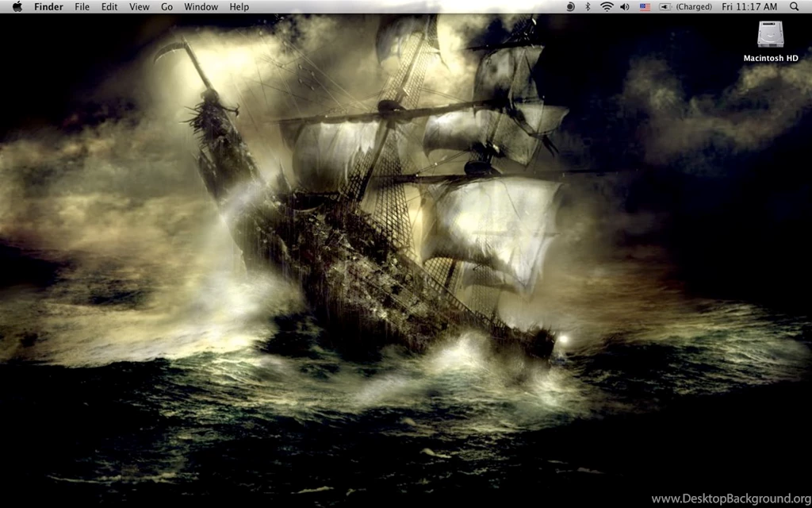This screenshot has width=812, height=508.
Task: Open the Window menu
Action: pyautogui.click(x=201, y=6)
